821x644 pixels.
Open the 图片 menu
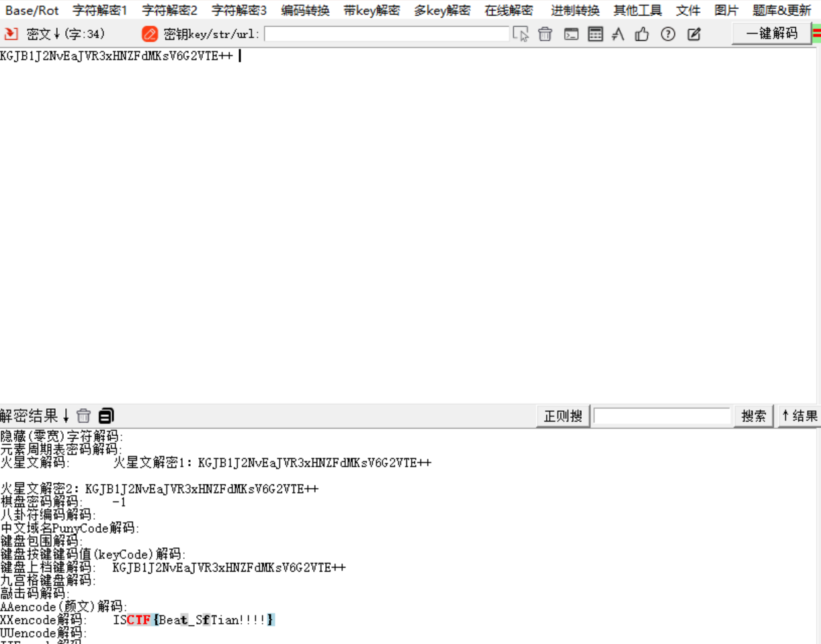tap(726, 11)
